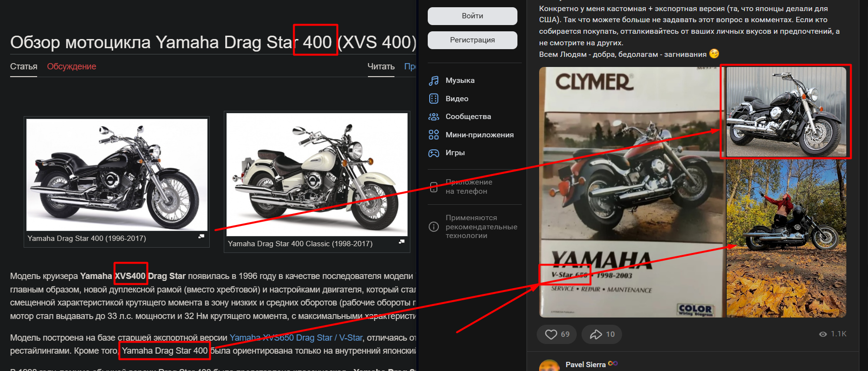Screen dimensions: 868x371
Task: Open the cream Drag Star 400 Classic photo
Action: click(x=317, y=174)
